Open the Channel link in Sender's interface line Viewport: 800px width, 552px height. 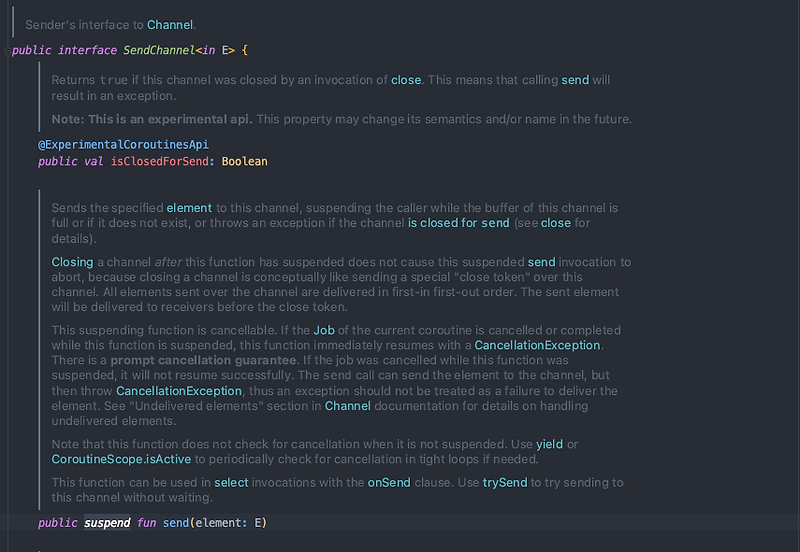click(x=170, y=23)
